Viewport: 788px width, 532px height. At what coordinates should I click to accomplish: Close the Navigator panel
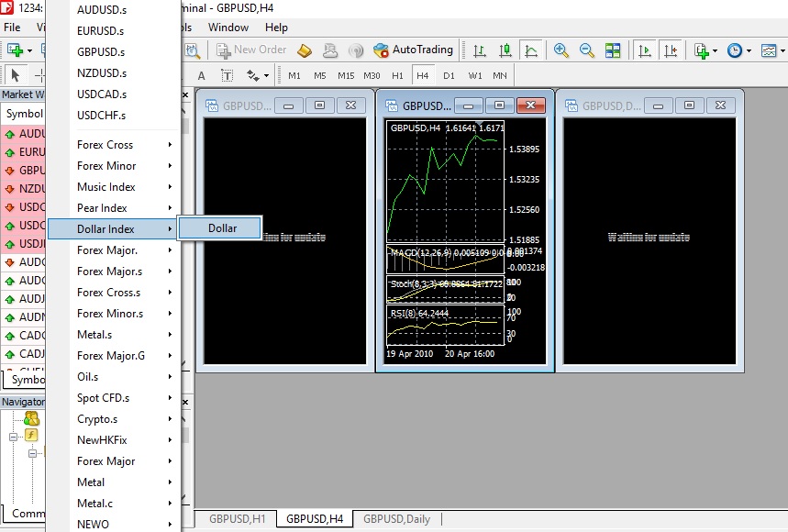click(185, 402)
